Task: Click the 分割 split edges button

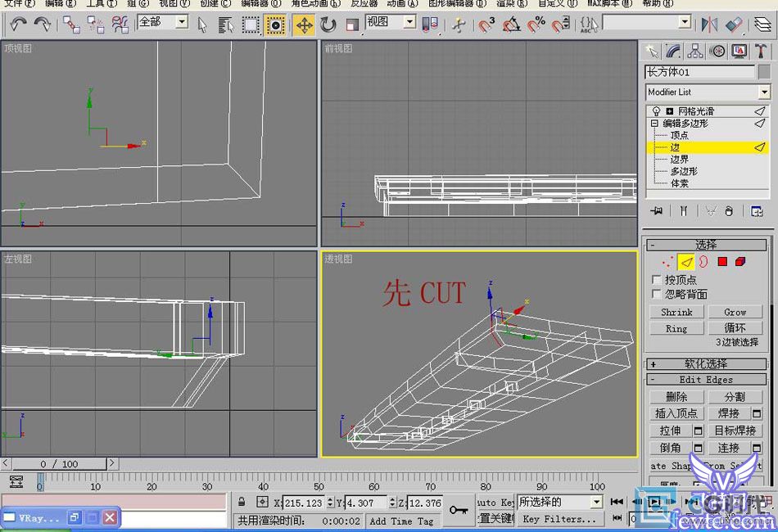Action: click(735, 397)
